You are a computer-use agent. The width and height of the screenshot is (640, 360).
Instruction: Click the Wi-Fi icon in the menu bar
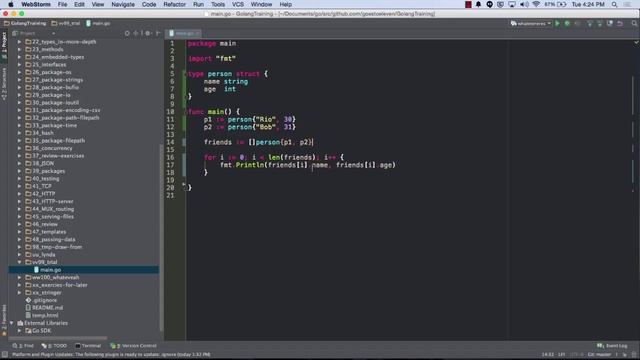click(536, 4)
